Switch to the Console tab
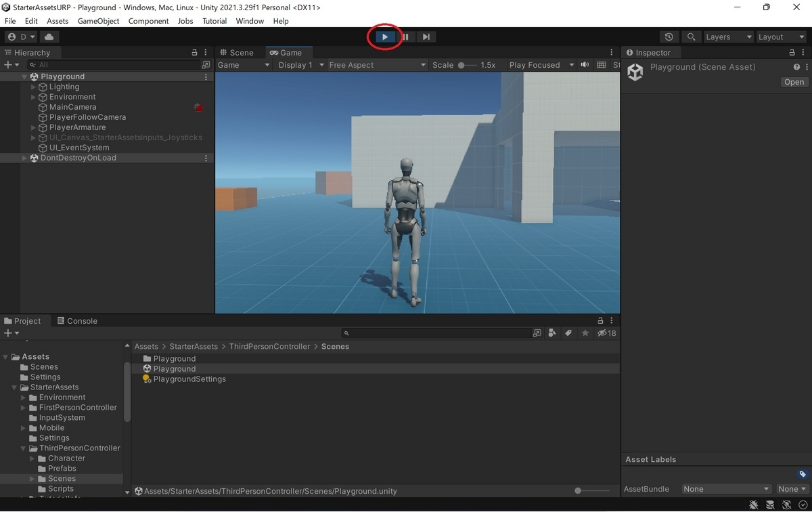Image resolution: width=812 pixels, height=512 pixels. point(78,320)
